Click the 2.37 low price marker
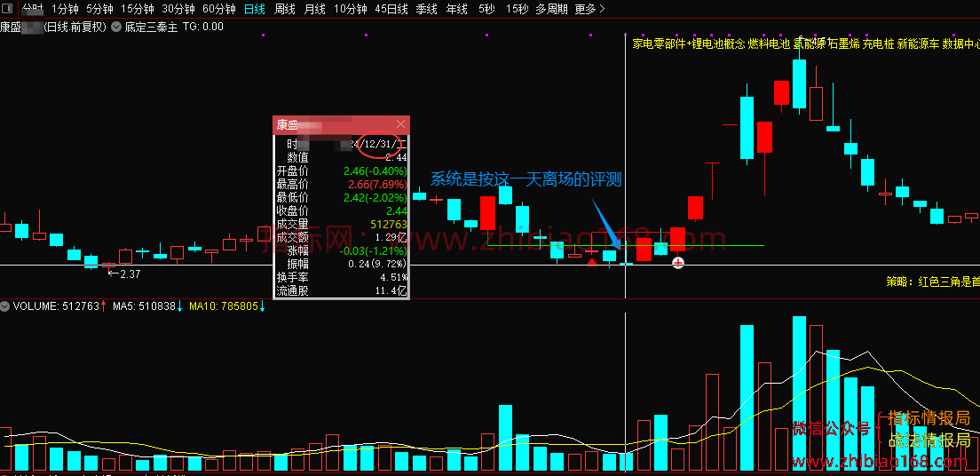This screenshot has width=980, height=476. tap(123, 274)
